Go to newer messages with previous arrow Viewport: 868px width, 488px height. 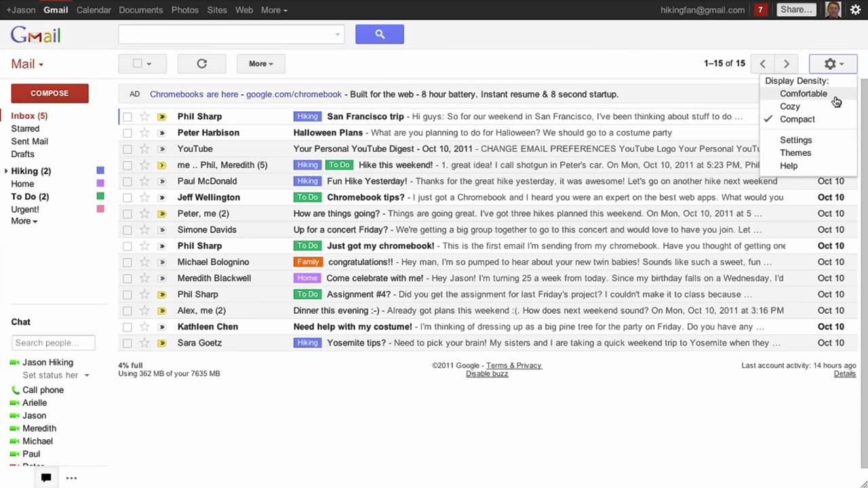pos(762,64)
